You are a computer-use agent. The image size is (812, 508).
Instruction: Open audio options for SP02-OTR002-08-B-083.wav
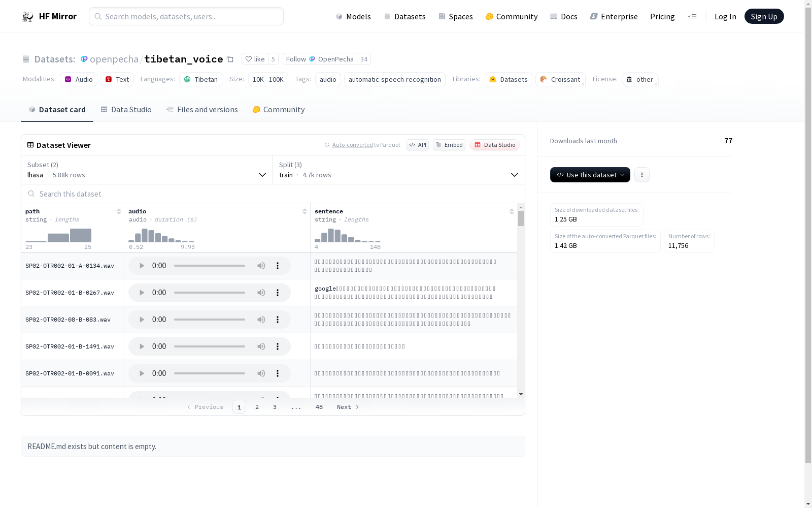(x=278, y=320)
